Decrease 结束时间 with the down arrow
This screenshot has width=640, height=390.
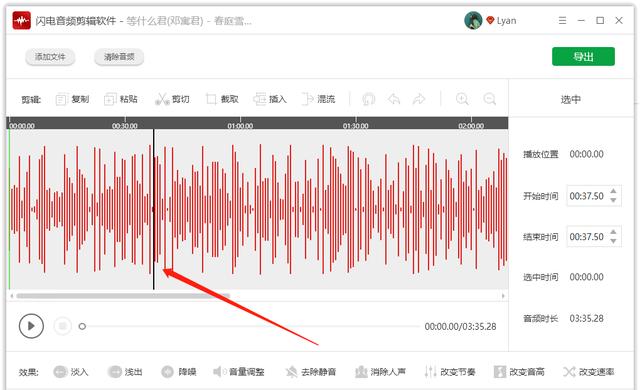point(613,241)
